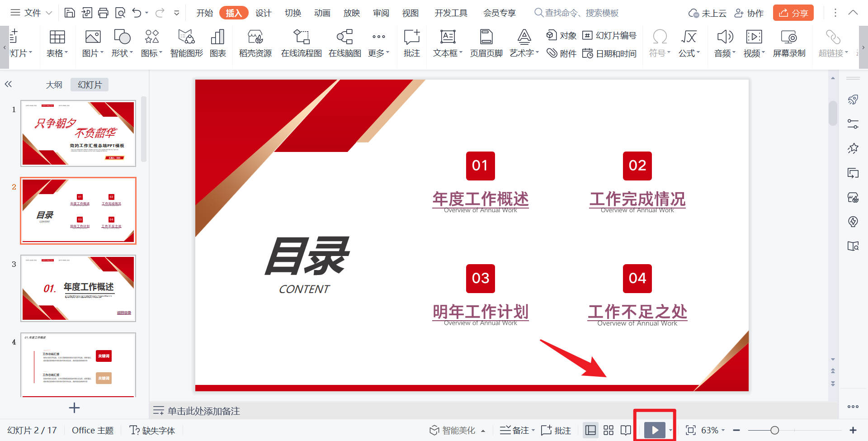Open 稻壳资源 resource library
868x441 pixels.
point(255,44)
